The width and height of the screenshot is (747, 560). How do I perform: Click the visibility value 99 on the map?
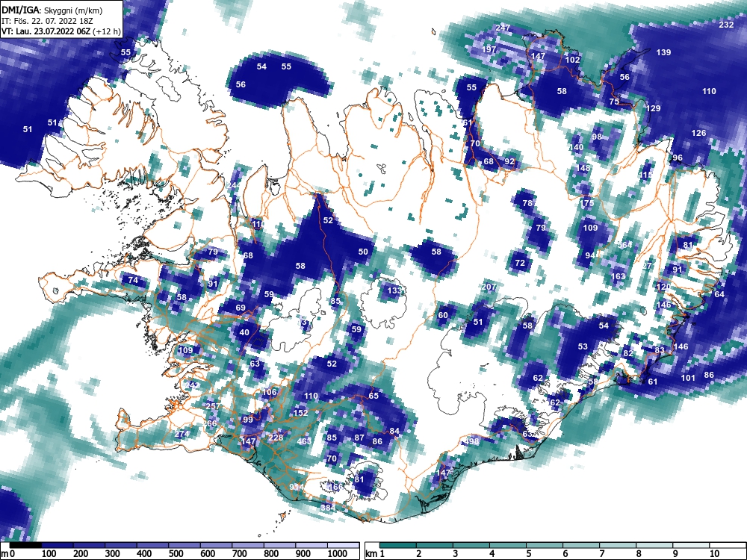(248, 420)
